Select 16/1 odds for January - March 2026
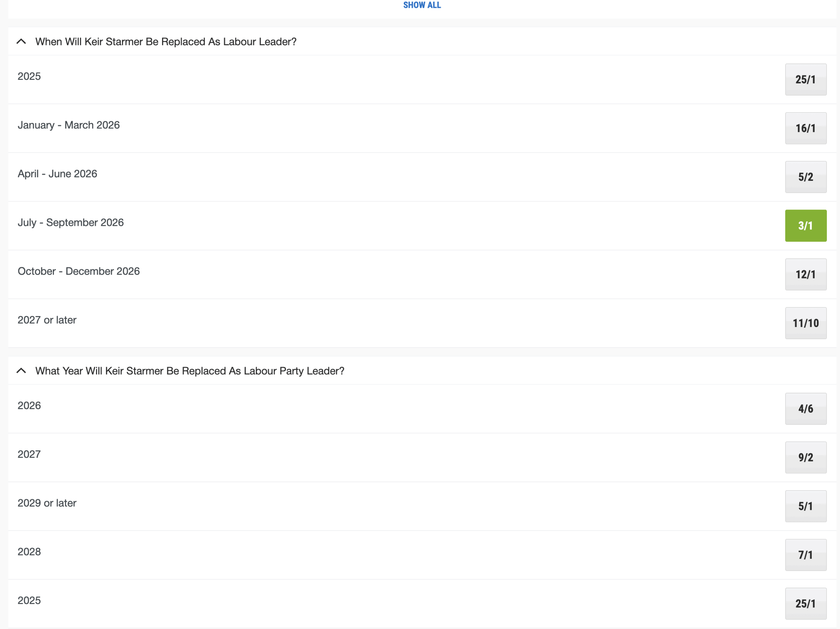Screen dimensions: 840x629 point(806,128)
